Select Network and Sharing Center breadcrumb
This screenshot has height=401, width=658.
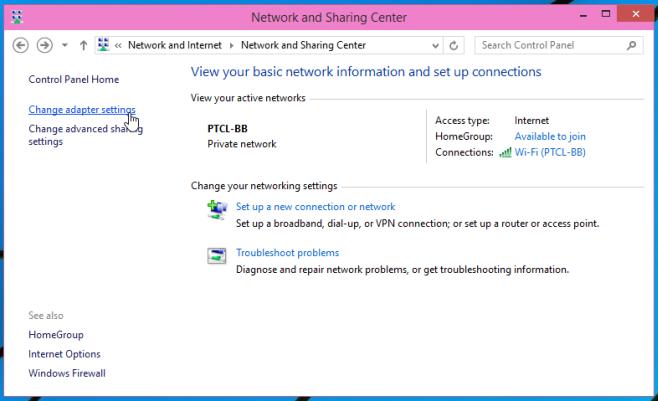click(303, 45)
